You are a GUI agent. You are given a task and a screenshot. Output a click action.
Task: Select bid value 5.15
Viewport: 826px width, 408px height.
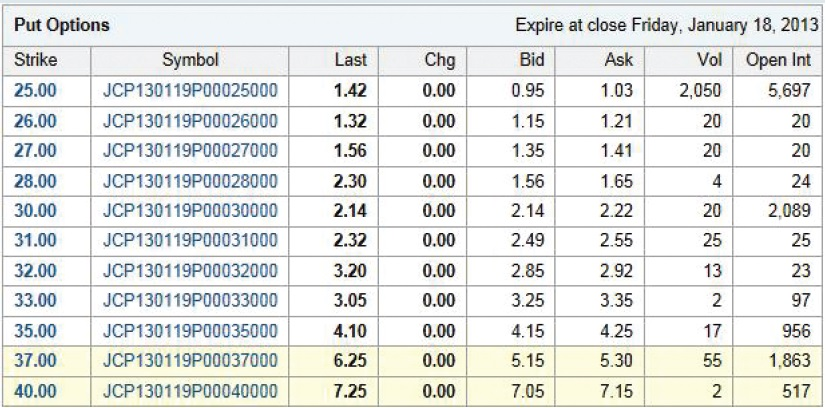(528, 361)
